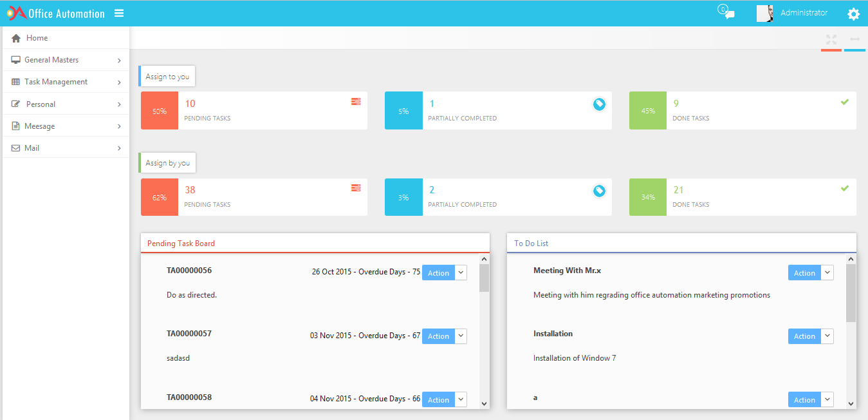This screenshot has height=420, width=868.
Task: Click the General Masters monitor icon
Action: point(15,60)
